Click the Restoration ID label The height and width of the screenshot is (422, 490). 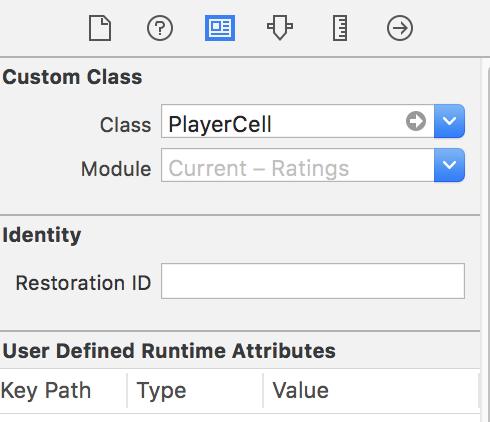[83, 283]
